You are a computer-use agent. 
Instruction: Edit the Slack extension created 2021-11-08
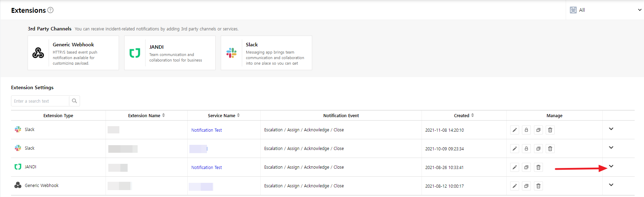(x=514, y=130)
